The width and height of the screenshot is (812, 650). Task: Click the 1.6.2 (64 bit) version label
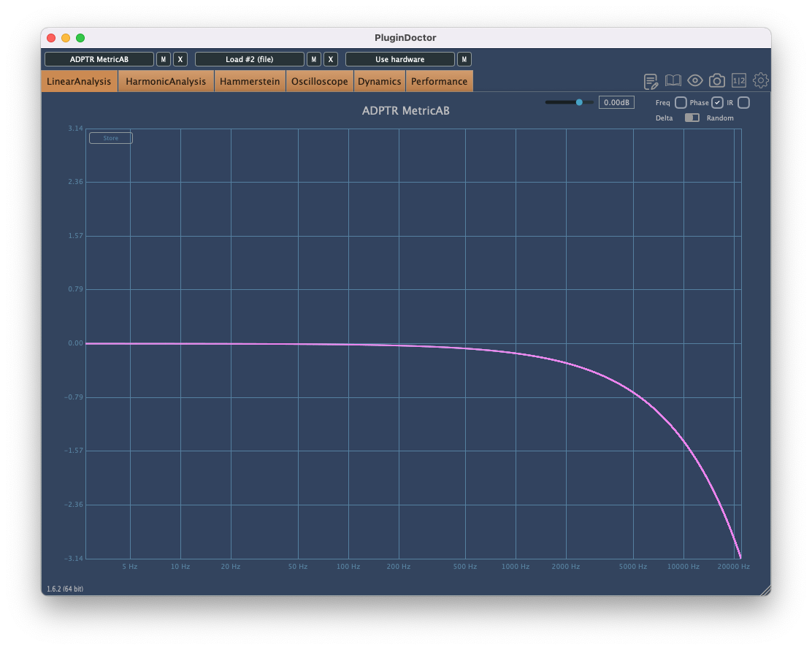[65, 589]
